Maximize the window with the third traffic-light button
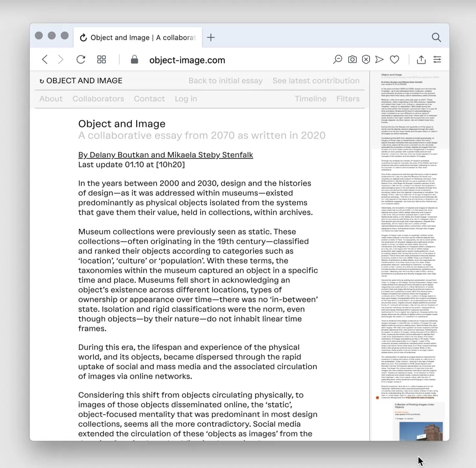 (64, 36)
